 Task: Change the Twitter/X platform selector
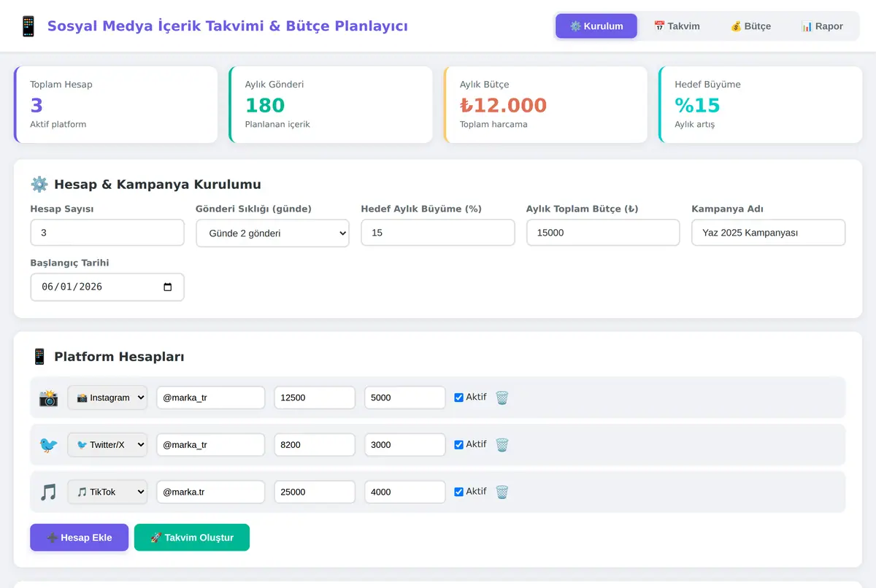point(107,444)
